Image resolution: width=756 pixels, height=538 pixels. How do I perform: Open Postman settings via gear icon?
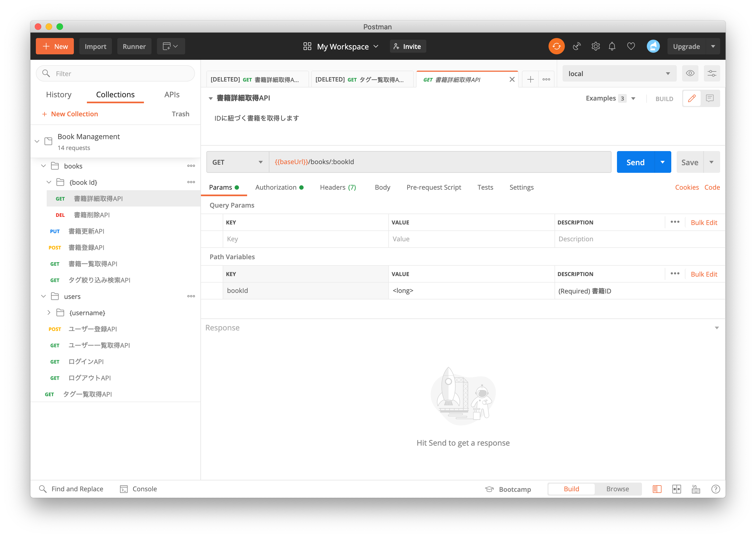(x=596, y=46)
